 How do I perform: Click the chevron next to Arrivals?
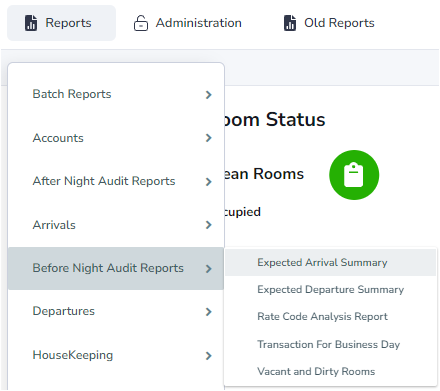209,225
